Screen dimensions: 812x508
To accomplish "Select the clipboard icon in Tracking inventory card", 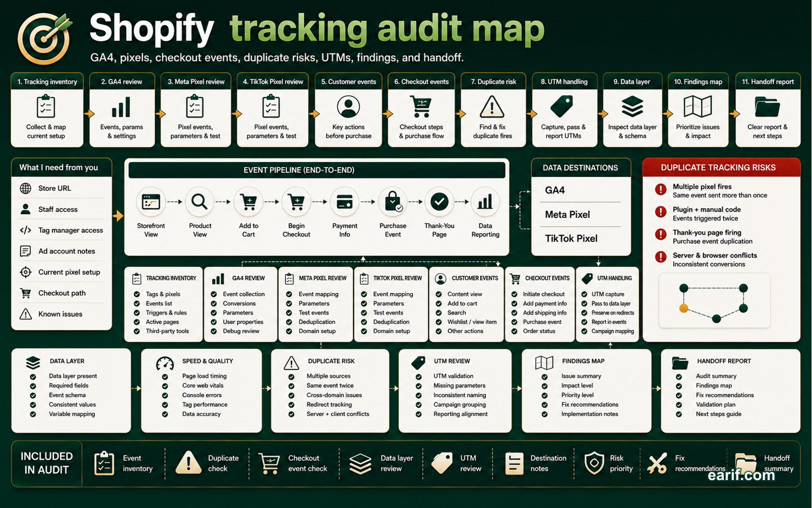I will point(46,107).
